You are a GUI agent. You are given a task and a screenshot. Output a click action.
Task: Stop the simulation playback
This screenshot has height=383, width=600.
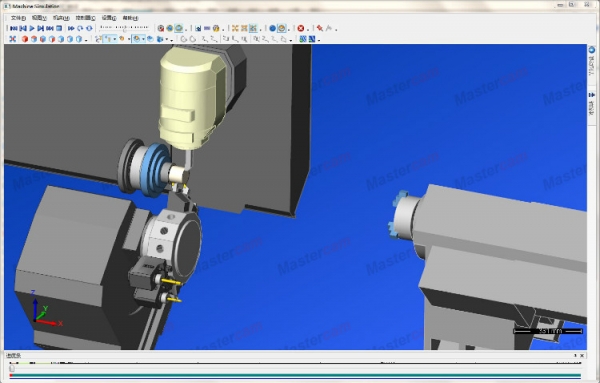point(59,28)
